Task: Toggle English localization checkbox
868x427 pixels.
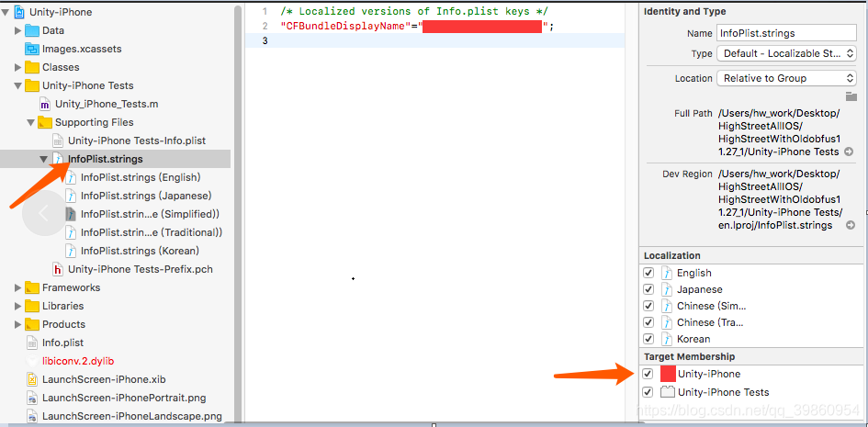Action: pyautogui.click(x=648, y=273)
